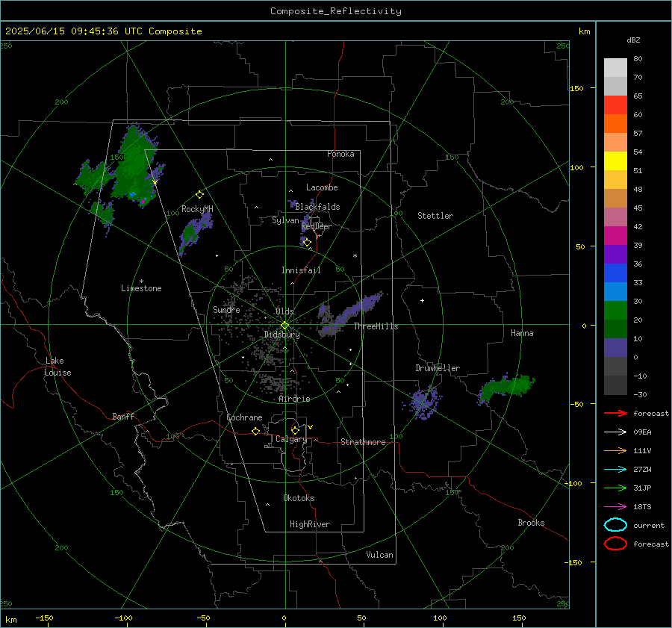The height and width of the screenshot is (628, 672).
Task: Click the Limestone label
Action: click(x=141, y=288)
